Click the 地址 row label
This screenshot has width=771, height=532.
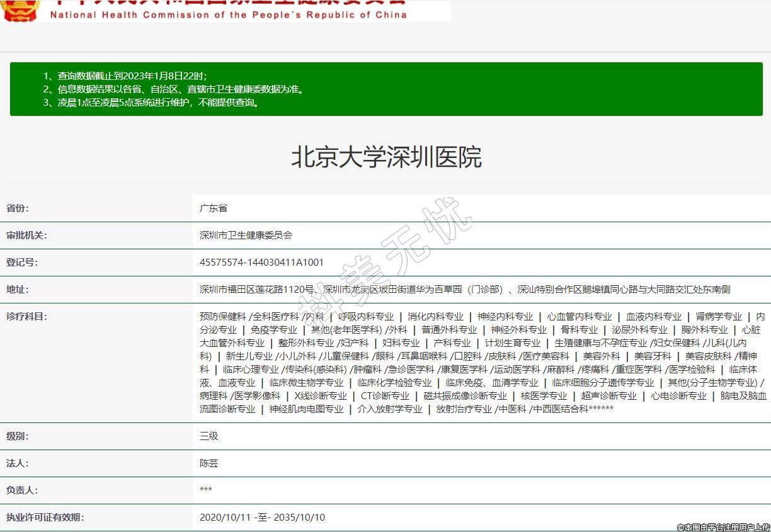click(x=18, y=290)
